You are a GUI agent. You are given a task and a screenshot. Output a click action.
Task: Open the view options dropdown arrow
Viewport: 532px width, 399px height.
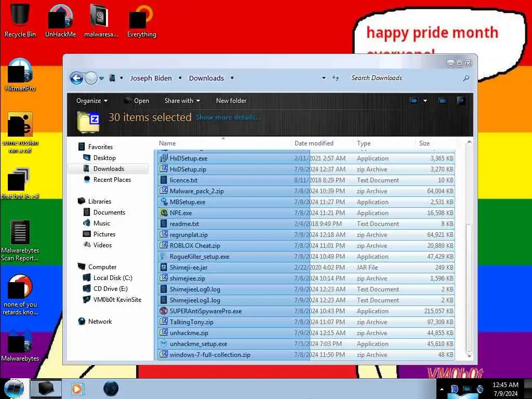pyautogui.click(x=425, y=101)
